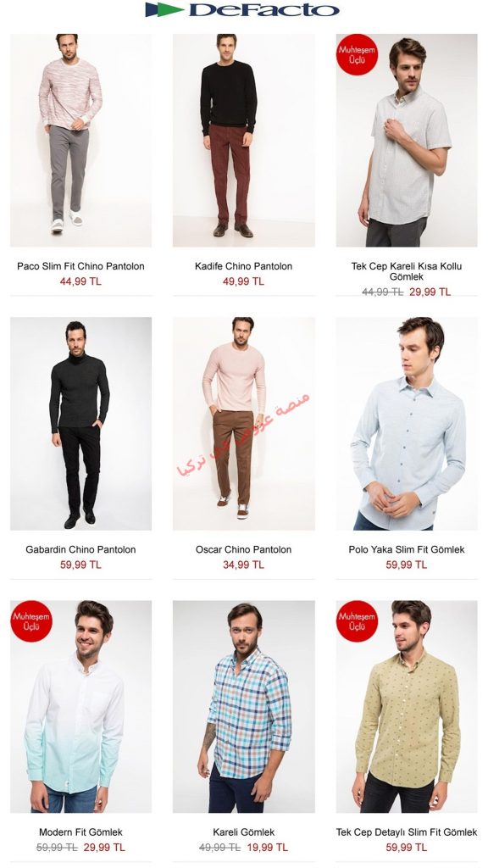The width and height of the screenshot is (488, 868).
Task: Click Polo Yaka Slim Fit Gömlek title
Action: 407,549
